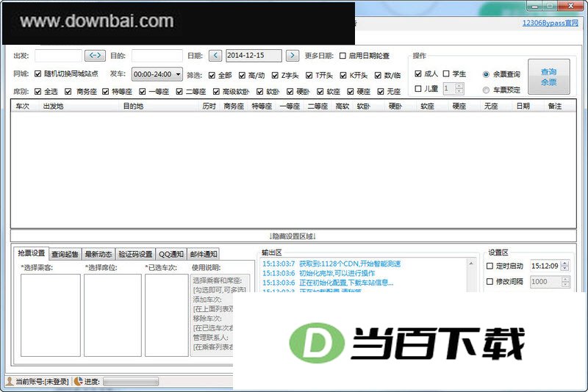
Task: Click the 儿童 count stepper arrows
Action: 459,89
